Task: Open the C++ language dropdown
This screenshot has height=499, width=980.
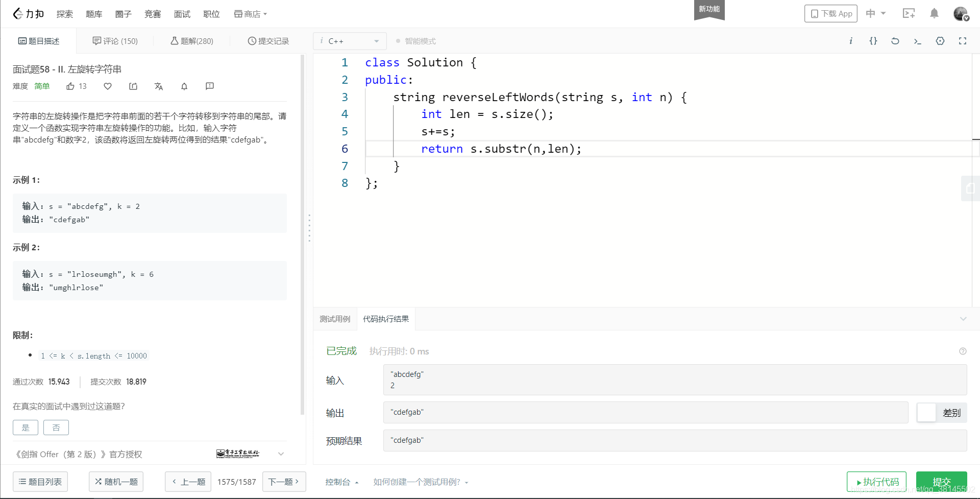Action: [350, 41]
